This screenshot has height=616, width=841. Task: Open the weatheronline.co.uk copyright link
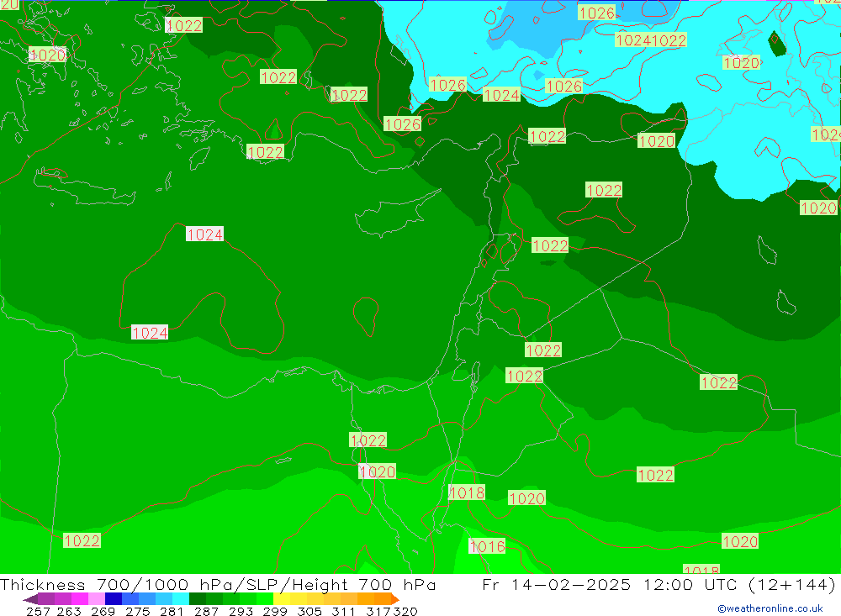click(770, 608)
